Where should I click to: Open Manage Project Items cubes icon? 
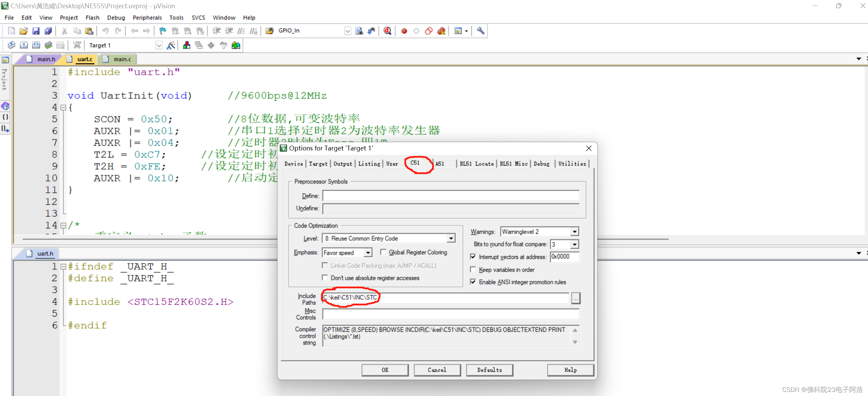tap(186, 45)
